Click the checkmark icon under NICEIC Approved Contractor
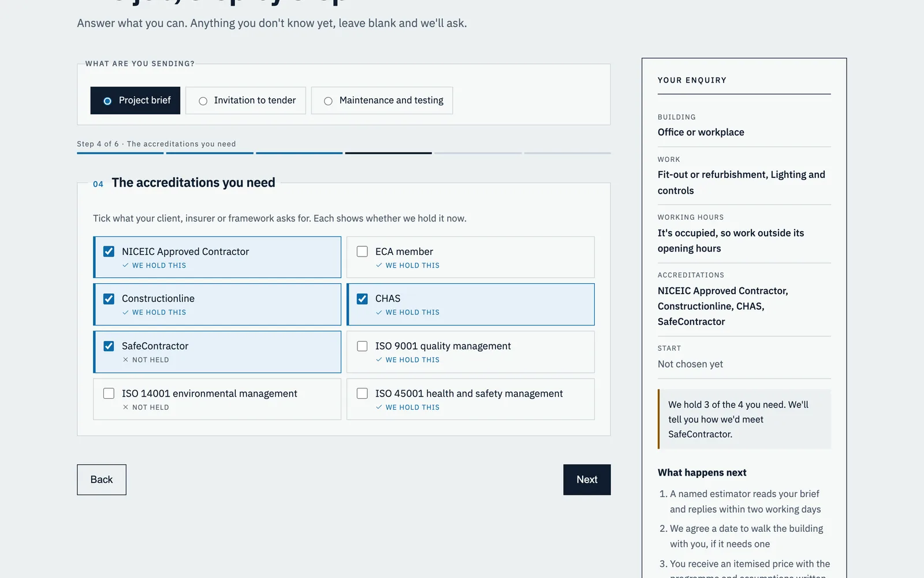The image size is (924, 578). 125,265
